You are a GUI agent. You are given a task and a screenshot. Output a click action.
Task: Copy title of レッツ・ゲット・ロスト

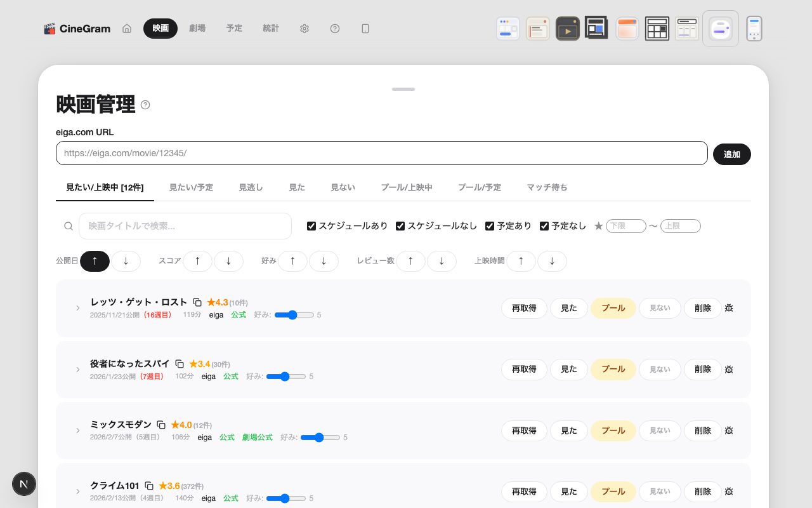point(197,302)
